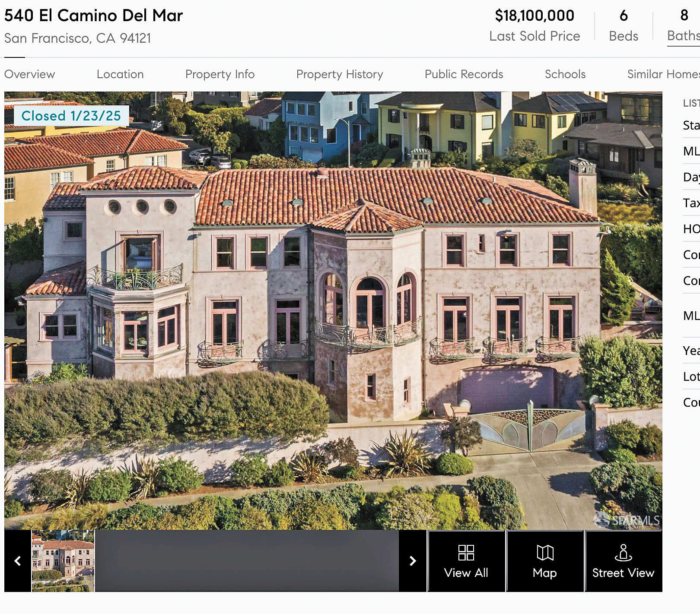Viewport: 700px width, 614px height.
Task: Click the 6 Beds figure
Action: 624,26
